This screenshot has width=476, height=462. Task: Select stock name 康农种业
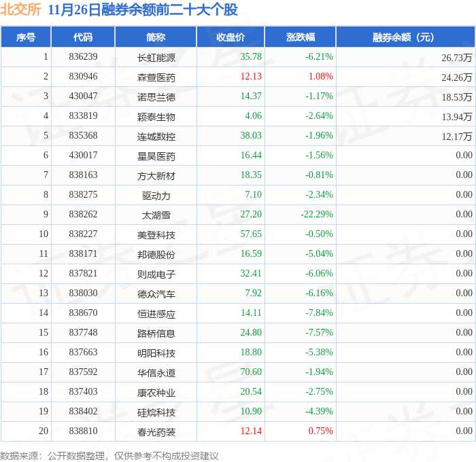156,393
